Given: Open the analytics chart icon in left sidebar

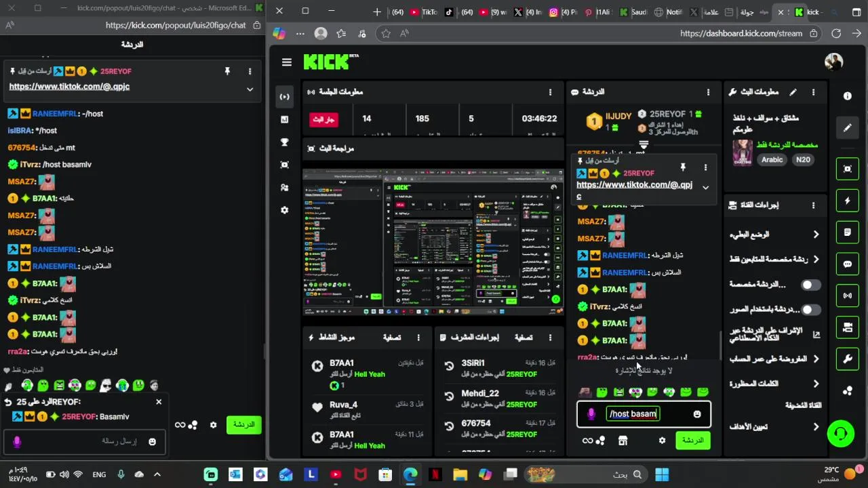Looking at the screenshot, I should pos(285,119).
